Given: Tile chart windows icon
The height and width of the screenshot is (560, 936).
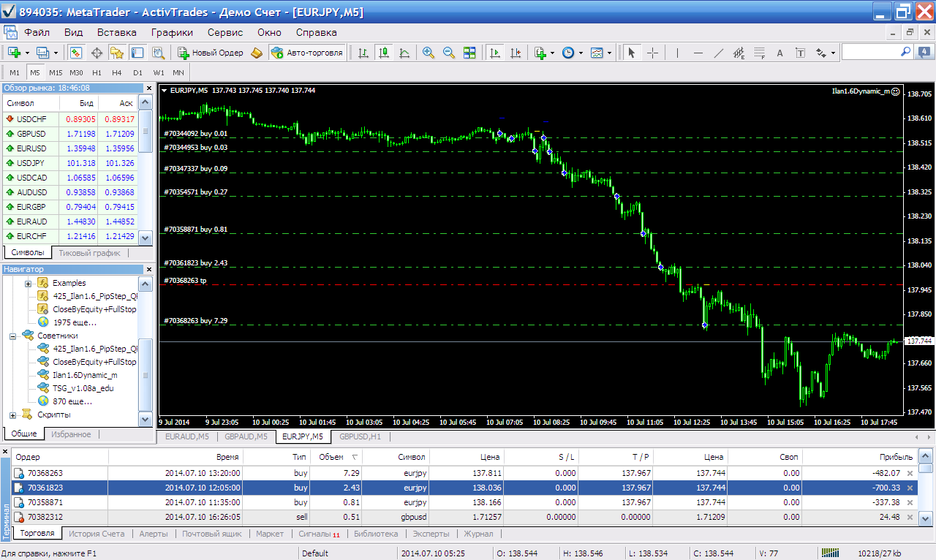Looking at the screenshot, I should 469,53.
